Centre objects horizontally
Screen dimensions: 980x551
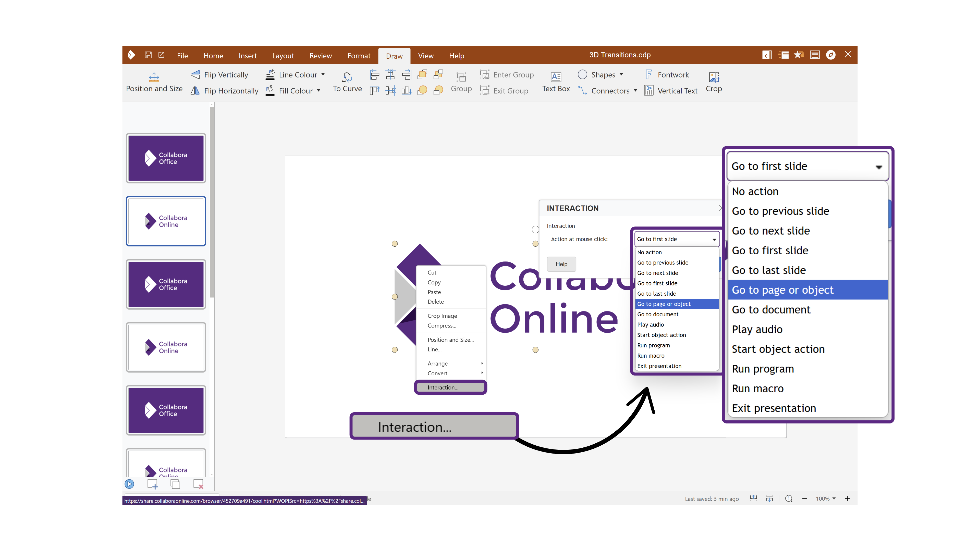[x=390, y=74]
